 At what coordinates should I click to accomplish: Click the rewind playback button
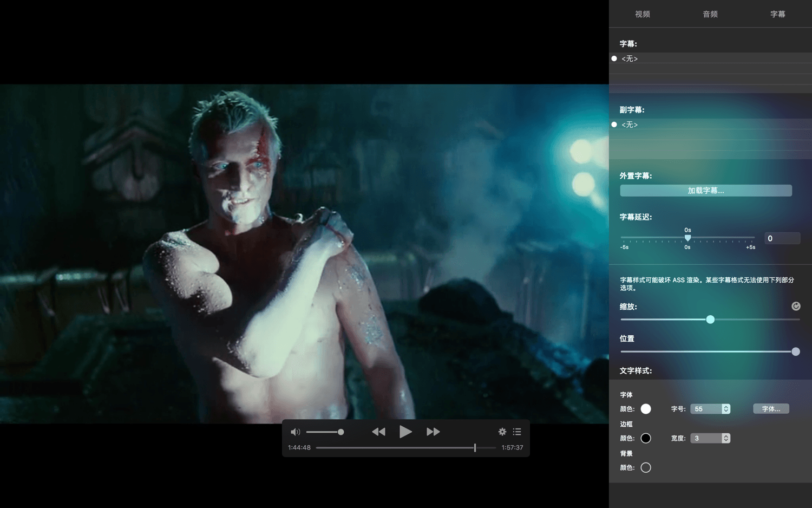379,432
